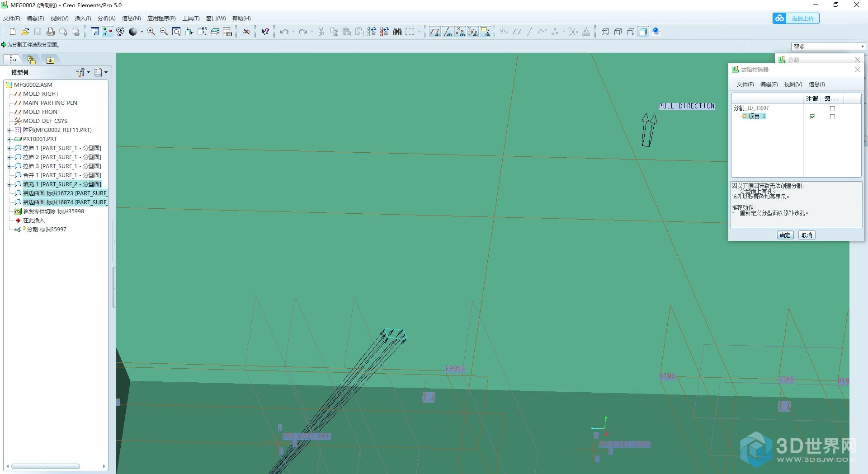Click the refit to screen icon

(176, 32)
